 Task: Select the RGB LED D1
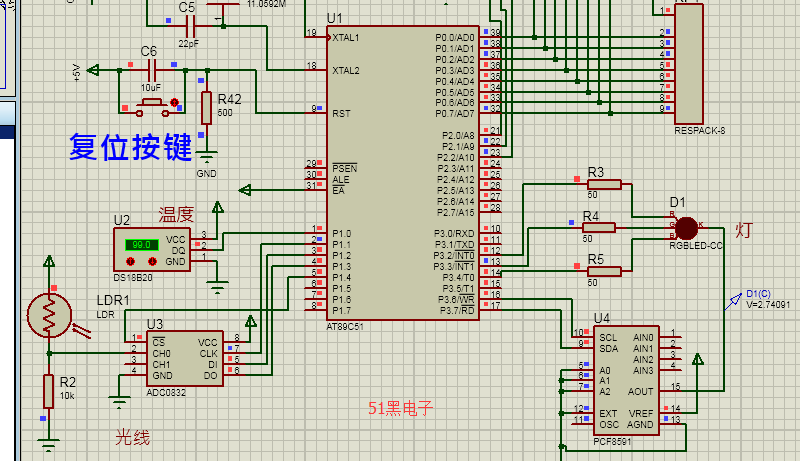pos(686,226)
